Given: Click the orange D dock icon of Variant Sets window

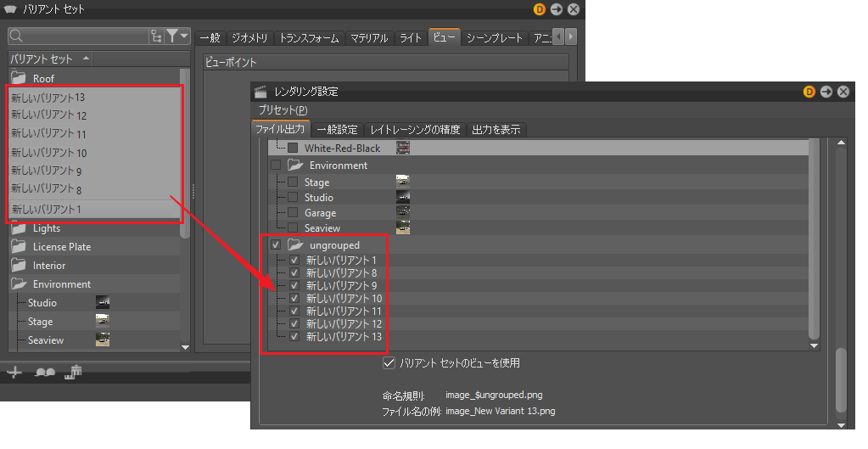Looking at the screenshot, I should click(539, 9).
